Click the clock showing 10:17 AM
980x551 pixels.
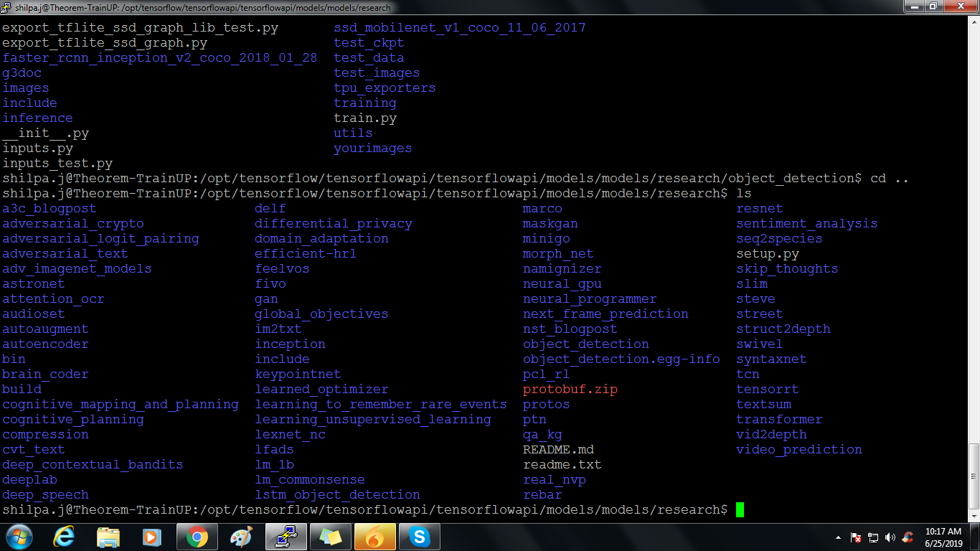945,531
